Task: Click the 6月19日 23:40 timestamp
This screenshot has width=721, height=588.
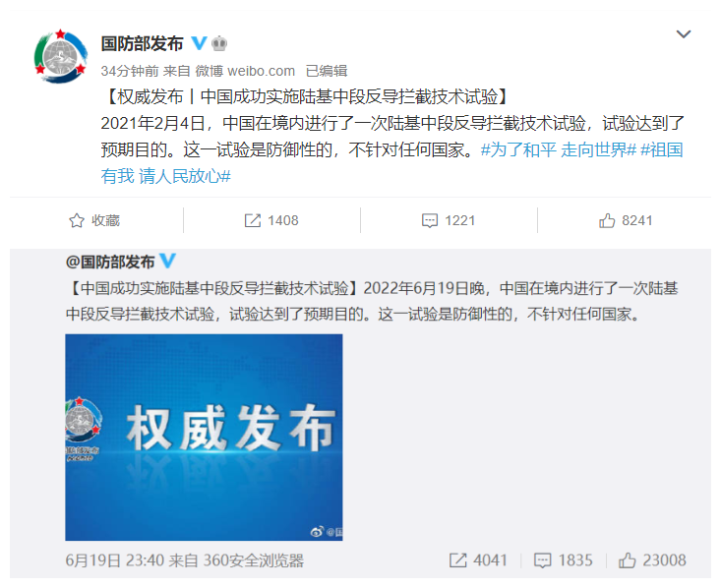Action: click(114, 560)
